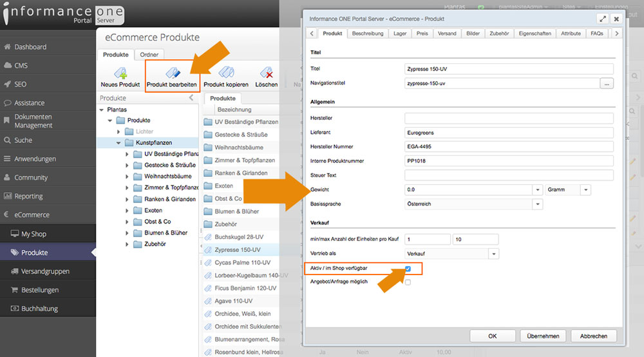
Task: Switch to the FAQs dialog tab
Action: (597, 34)
